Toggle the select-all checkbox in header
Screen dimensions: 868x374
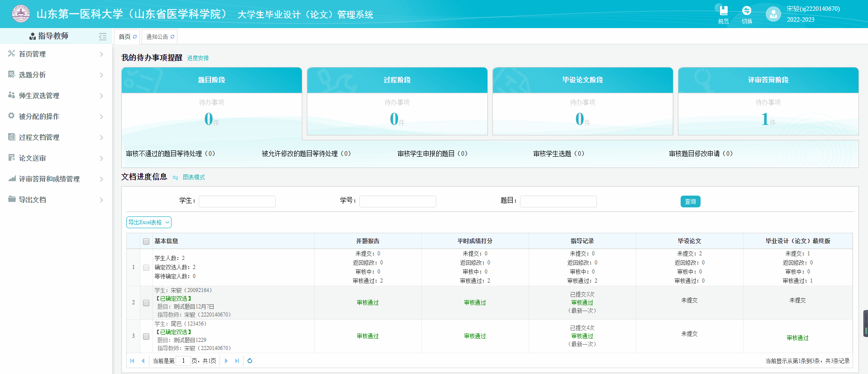(x=146, y=241)
